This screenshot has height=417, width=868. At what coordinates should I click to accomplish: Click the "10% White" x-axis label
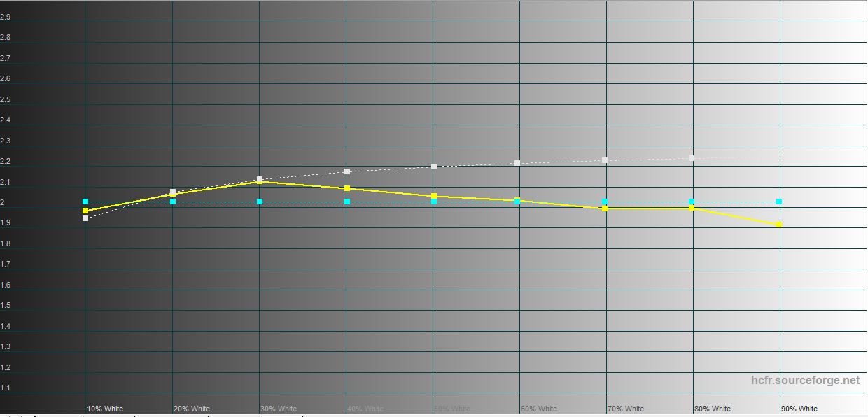click(105, 409)
